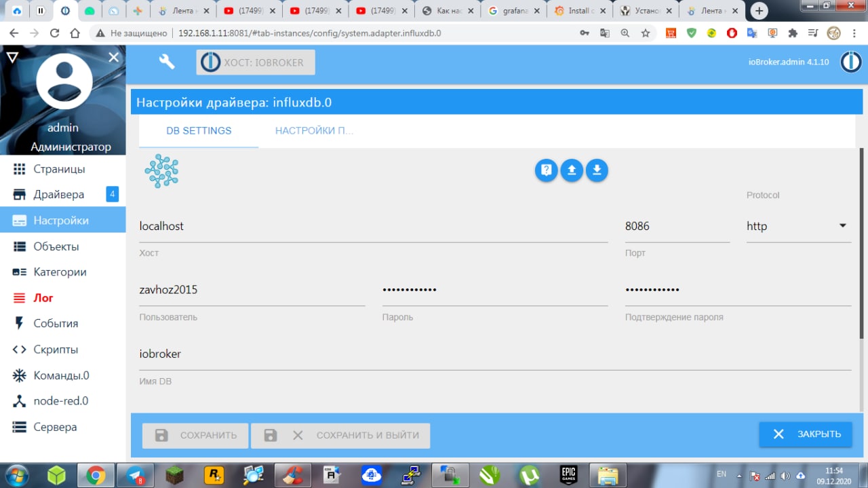Viewport: 868px width, 488px height.
Task: Click the InfluxDB adapter logo
Action: (x=161, y=171)
